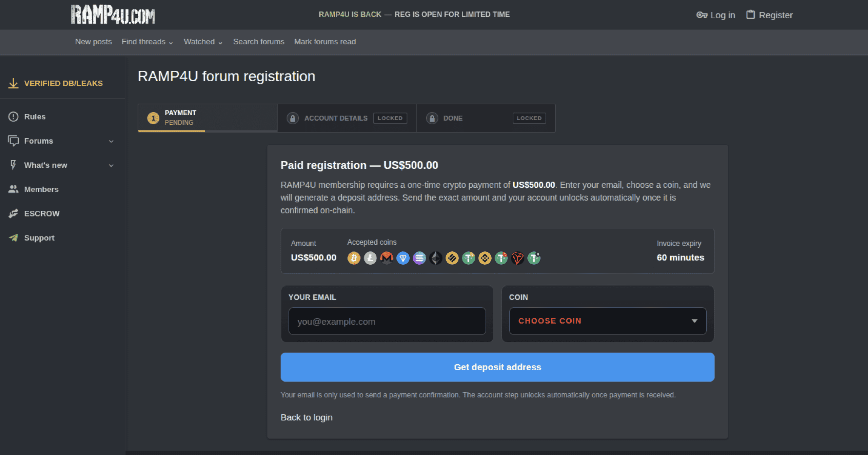Viewport: 868px width, 455px height.
Task: Focus the Your Email input field
Action: [387, 321]
